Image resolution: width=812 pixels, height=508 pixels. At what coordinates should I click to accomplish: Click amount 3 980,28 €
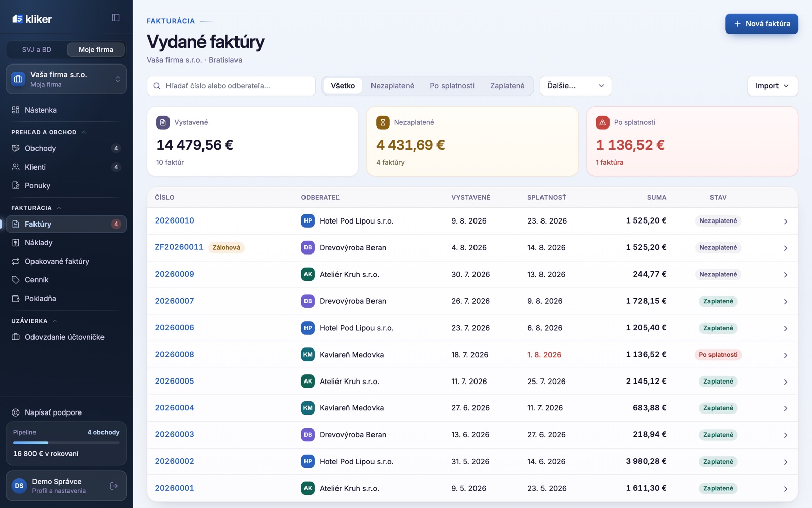click(646, 461)
